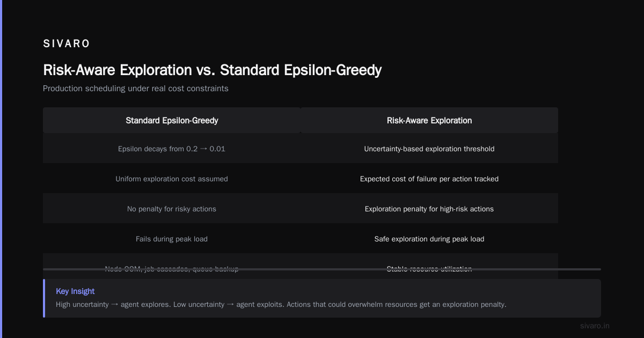Image resolution: width=644 pixels, height=338 pixels.
Task: Select the Risk-Aware Exploration column header
Action: pos(429,120)
